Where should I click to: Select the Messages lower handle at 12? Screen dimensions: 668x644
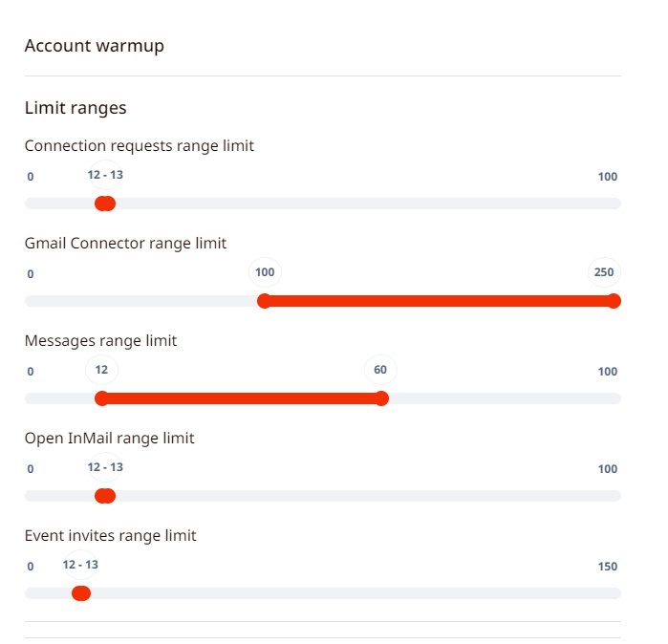101,398
